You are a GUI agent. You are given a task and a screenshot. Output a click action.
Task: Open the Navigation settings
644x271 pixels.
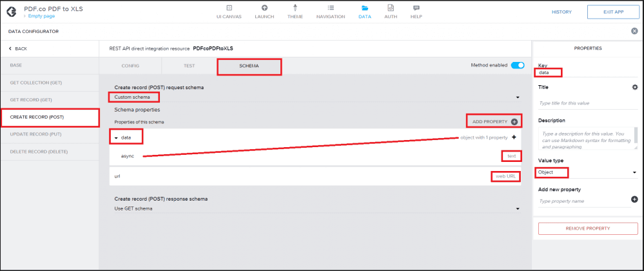[x=330, y=12]
